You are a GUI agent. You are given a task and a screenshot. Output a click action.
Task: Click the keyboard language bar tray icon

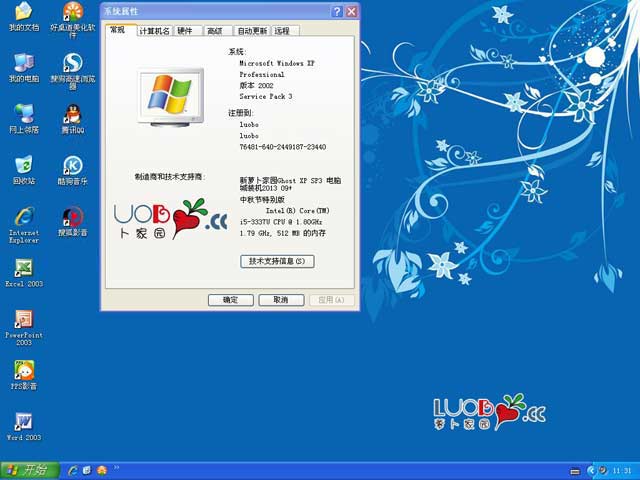[x=575, y=471]
